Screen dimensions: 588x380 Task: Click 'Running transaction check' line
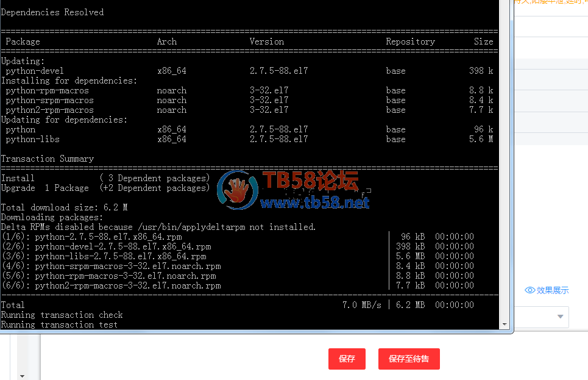62,315
